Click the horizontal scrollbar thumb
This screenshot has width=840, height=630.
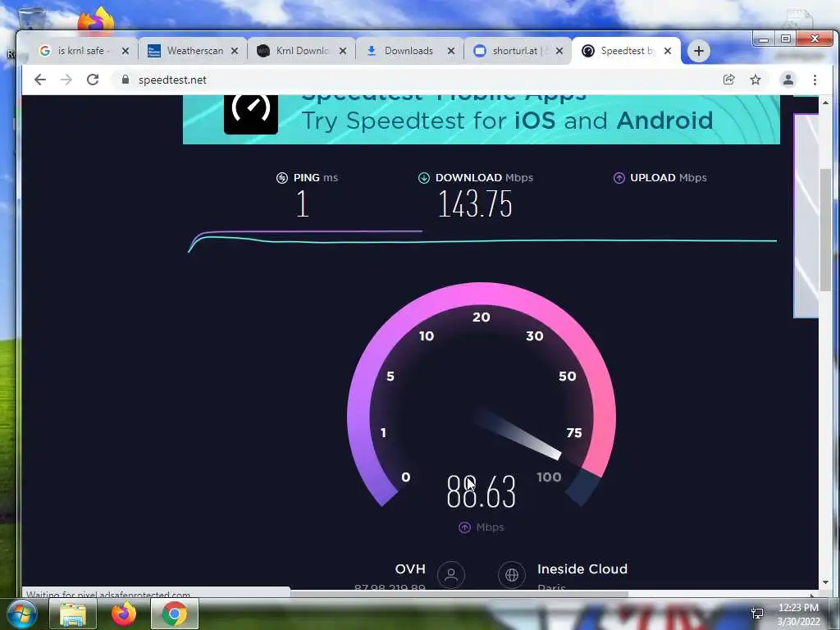click(x=459, y=594)
